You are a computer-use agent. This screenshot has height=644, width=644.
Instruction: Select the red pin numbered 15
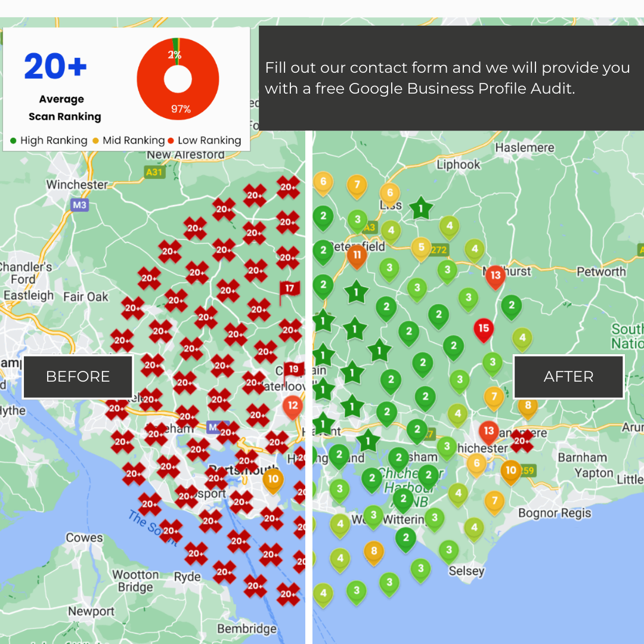pyautogui.click(x=484, y=329)
